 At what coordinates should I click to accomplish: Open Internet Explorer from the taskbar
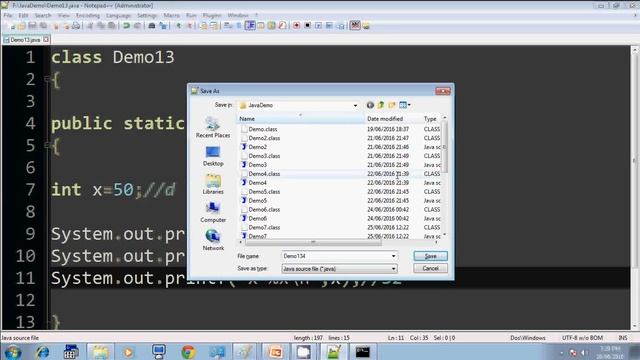tap(42, 352)
